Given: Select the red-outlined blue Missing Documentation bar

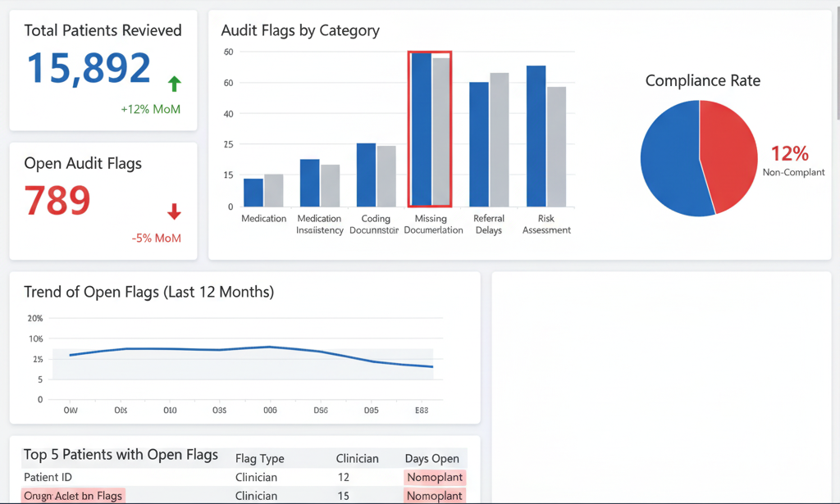Looking at the screenshot, I should [x=421, y=129].
